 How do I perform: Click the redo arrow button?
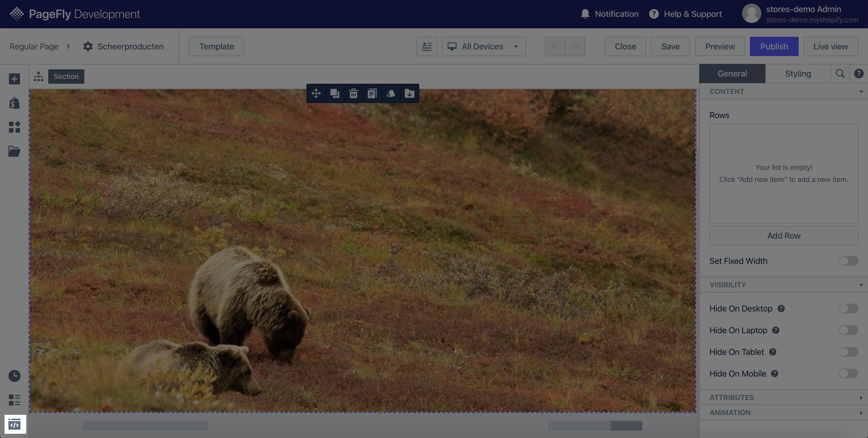[575, 46]
